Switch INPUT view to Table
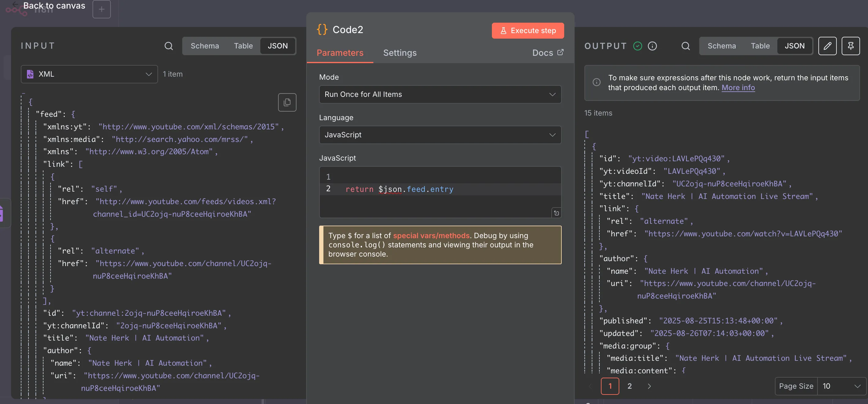This screenshot has width=868, height=404. [x=243, y=46]
